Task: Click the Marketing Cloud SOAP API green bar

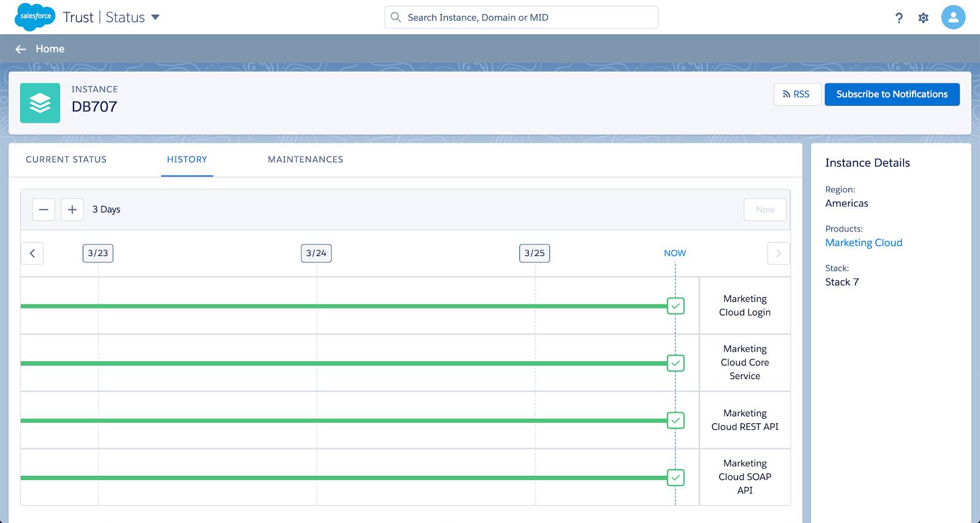Action: (344, 478)
